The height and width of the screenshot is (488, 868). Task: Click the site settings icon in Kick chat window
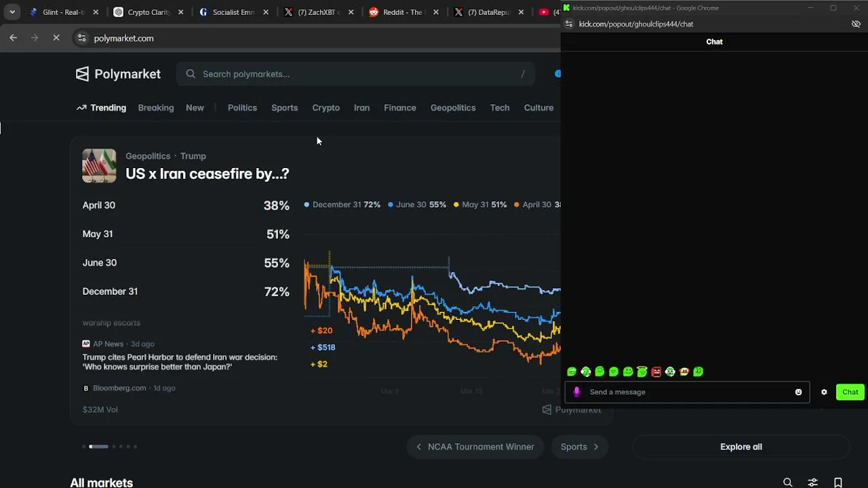568,24
